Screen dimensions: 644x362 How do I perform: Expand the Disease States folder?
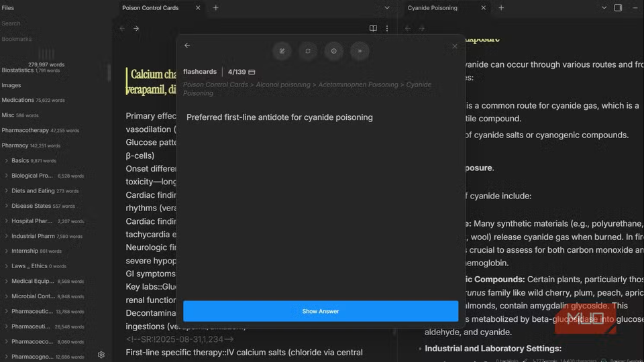pos(7,206)
